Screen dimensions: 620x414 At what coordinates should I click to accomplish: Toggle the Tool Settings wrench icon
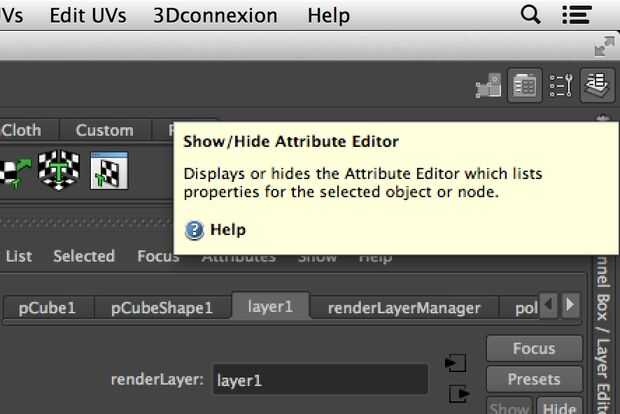point(560,86)
